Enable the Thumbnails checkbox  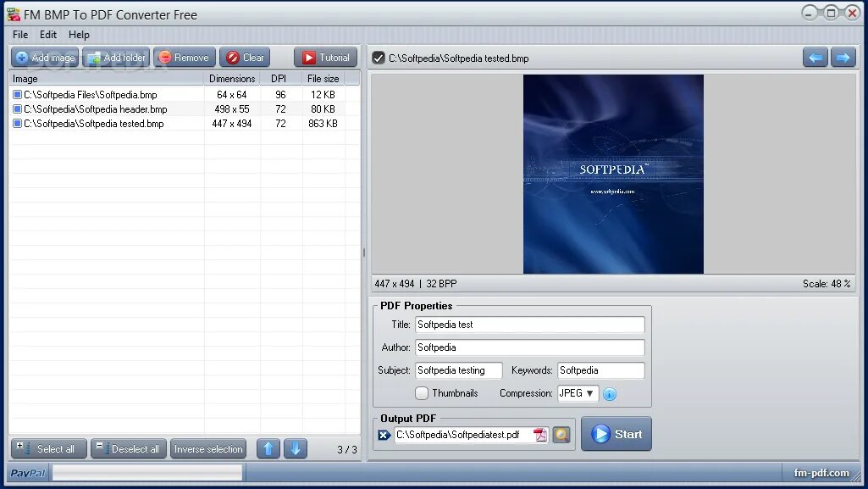click(422, 393)
